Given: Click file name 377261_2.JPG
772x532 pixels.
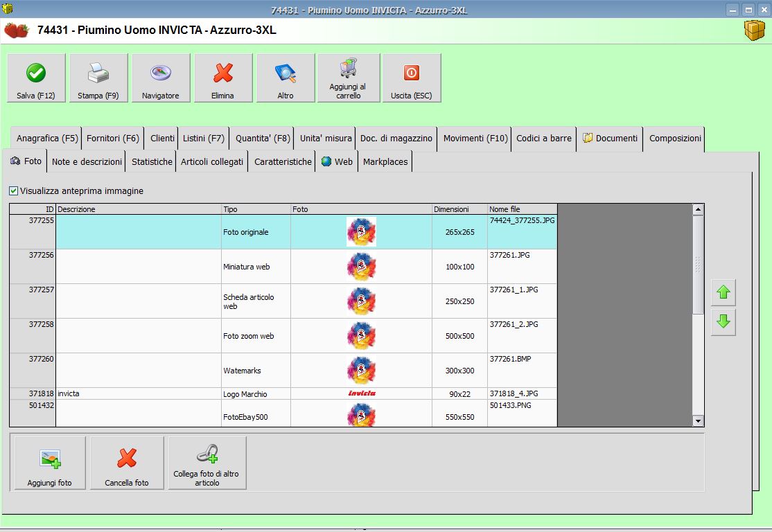Looking at the screenshot, I should (514, 324).
